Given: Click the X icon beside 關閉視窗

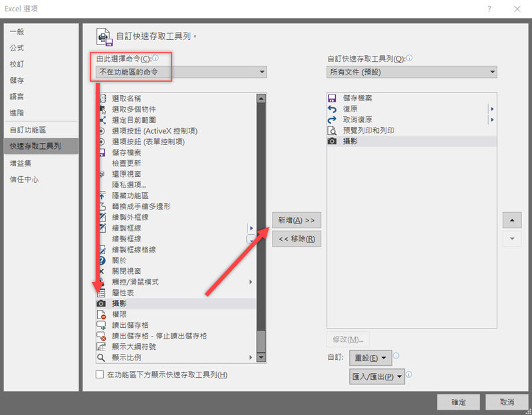Looking at the screenshot, I should point(101,271).
